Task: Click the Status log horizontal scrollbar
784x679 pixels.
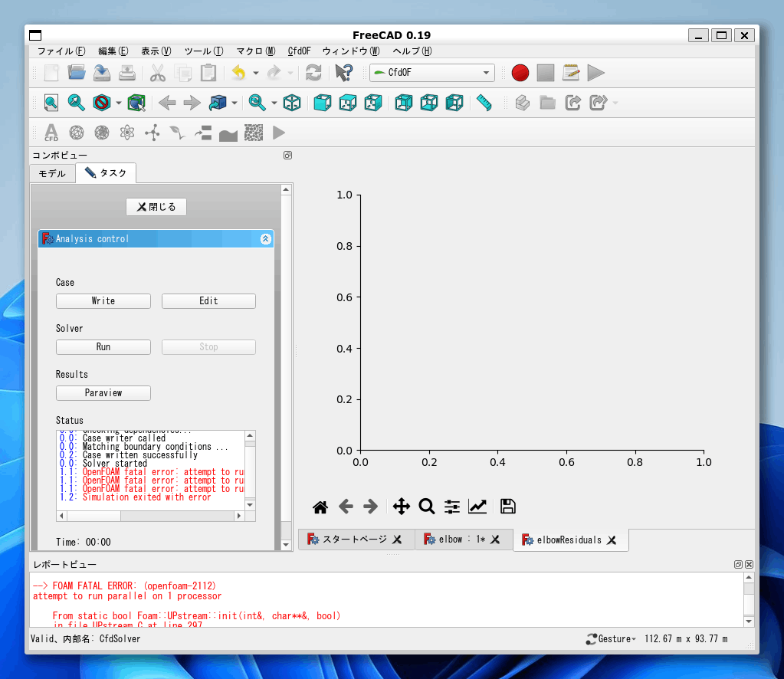Action: pos(150,516)
